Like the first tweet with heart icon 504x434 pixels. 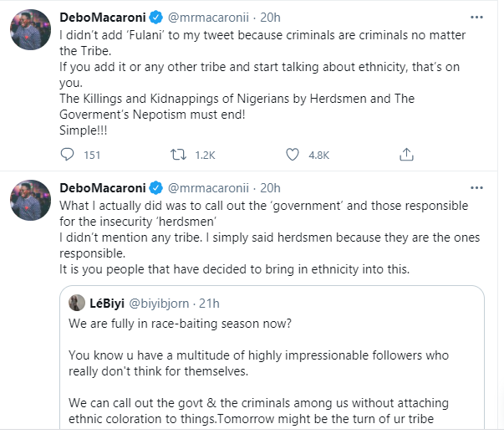[x=293, y=155]
